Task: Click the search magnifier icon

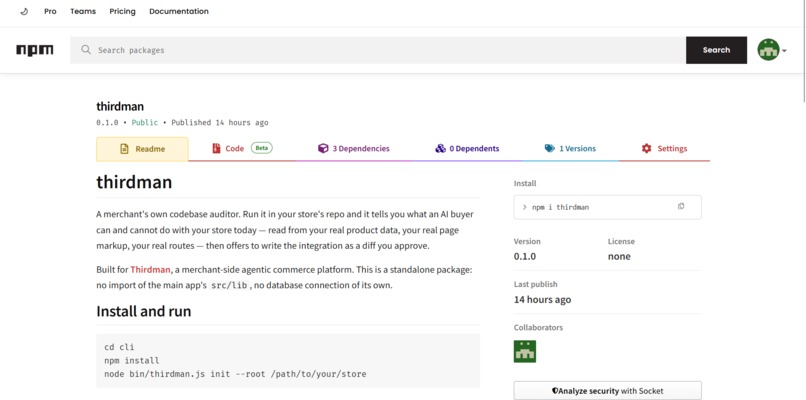Action: tap(86, 50)
